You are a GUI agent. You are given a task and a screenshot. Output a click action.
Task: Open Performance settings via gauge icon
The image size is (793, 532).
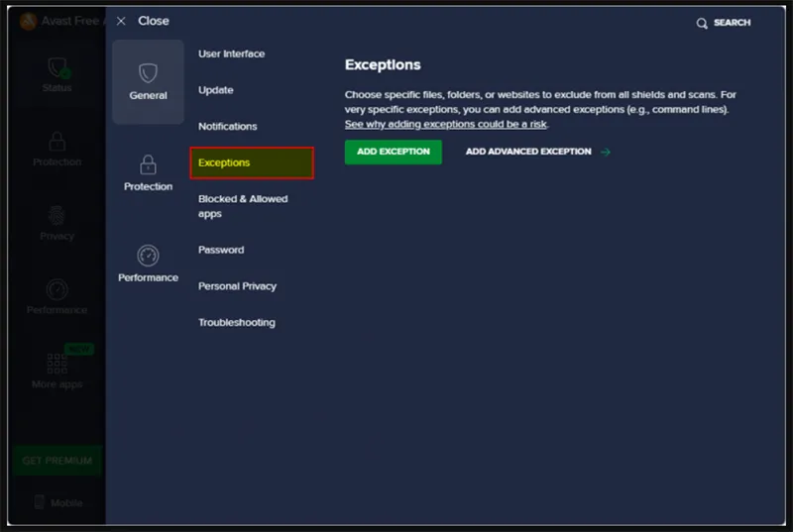pyautogui.click(x=148, y=256)
